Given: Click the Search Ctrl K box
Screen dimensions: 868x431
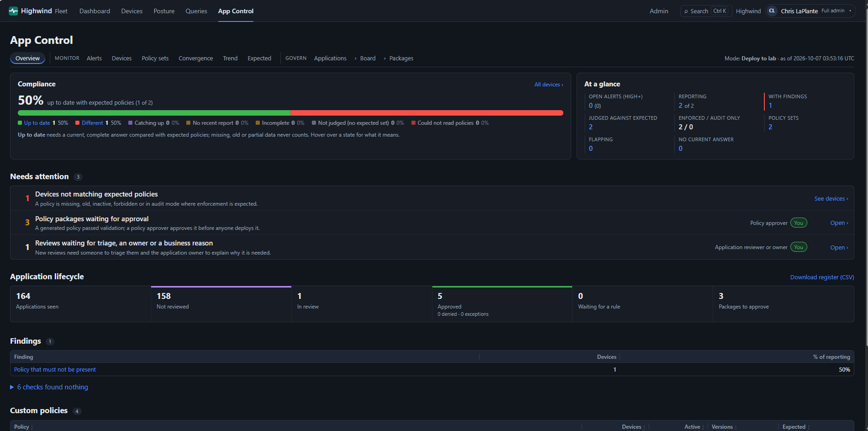Looking at the screenshot, I should pos(706,11).
